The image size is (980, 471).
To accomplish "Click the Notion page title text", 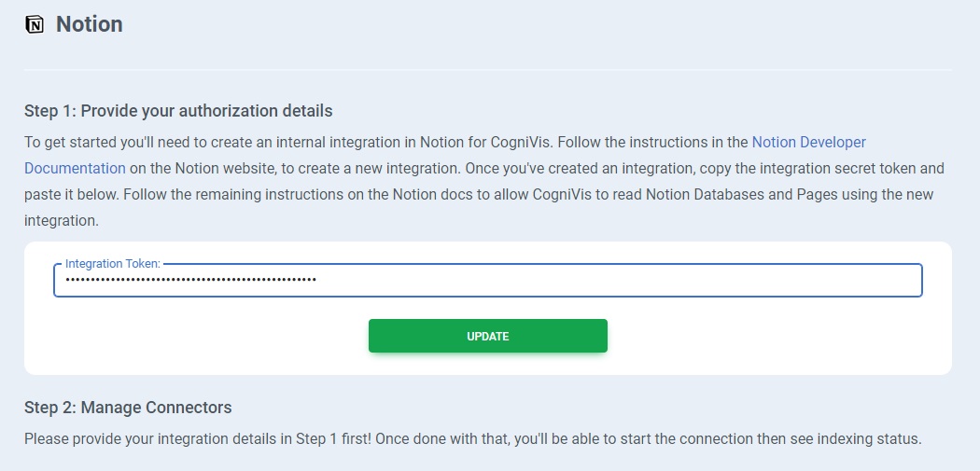I will click(x=90, y=24).
